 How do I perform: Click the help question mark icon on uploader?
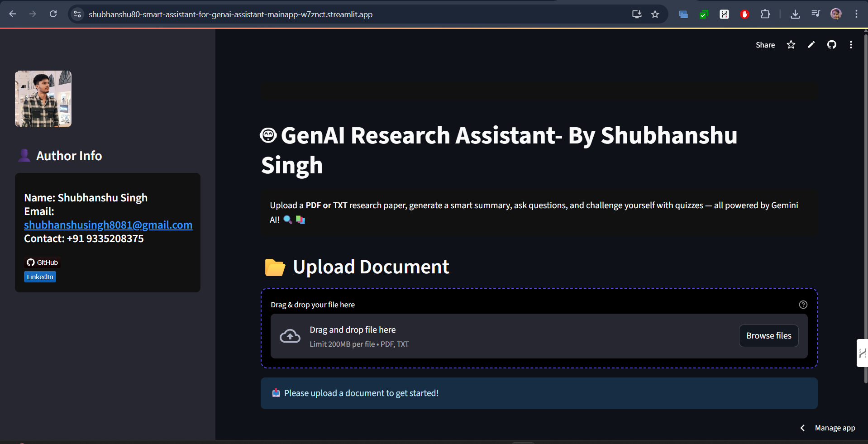(803, 305)
